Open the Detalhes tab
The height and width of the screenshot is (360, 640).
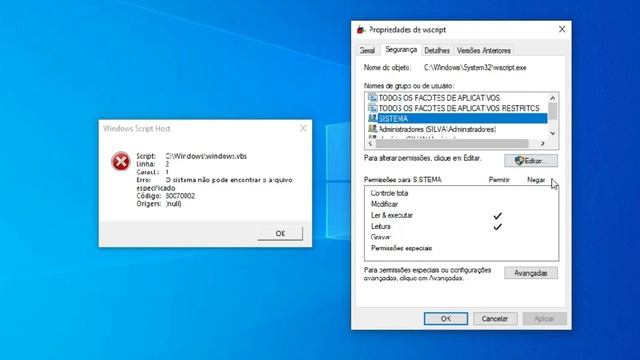[x=437, y=51]
